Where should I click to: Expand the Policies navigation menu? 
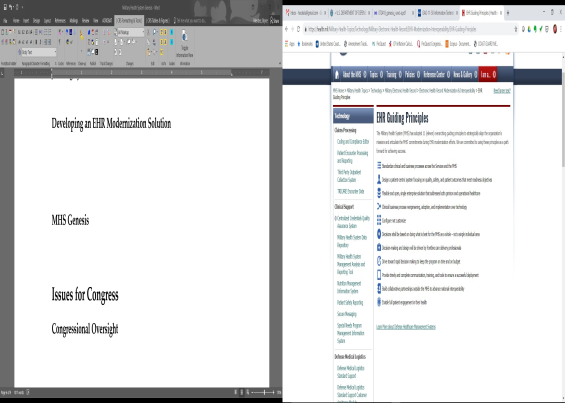[x=412, y=75]
